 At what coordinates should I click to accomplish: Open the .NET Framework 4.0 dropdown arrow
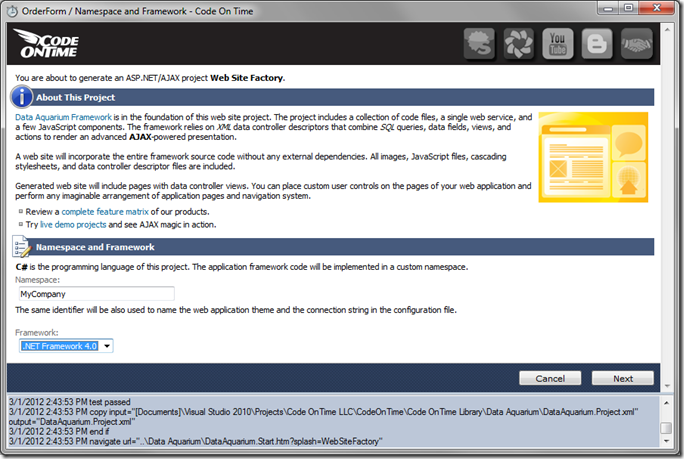point(107,346)
